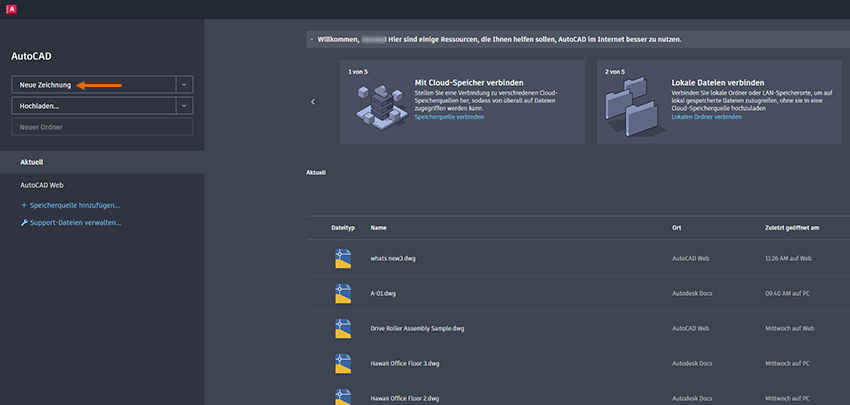Click the Lokale Dateien verbinden heading
The image size is (850, 405).
click(x=718, y=83)
